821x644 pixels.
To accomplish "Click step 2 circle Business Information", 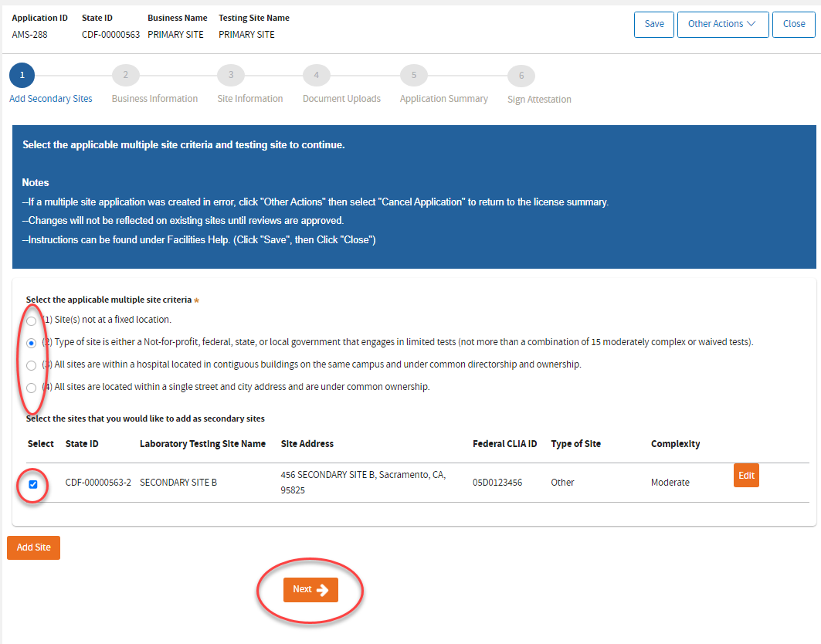I will point(125,76).
